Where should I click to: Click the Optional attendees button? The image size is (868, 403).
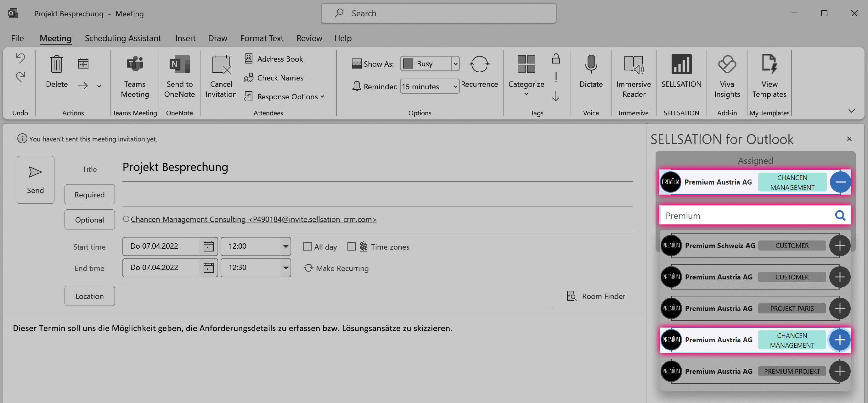pos(90,219)
